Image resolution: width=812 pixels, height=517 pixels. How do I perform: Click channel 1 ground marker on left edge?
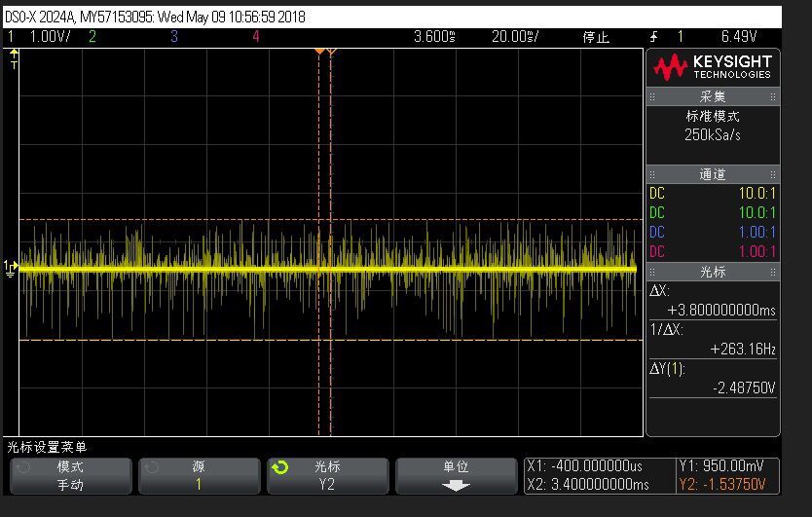click(x=11, y=267)
